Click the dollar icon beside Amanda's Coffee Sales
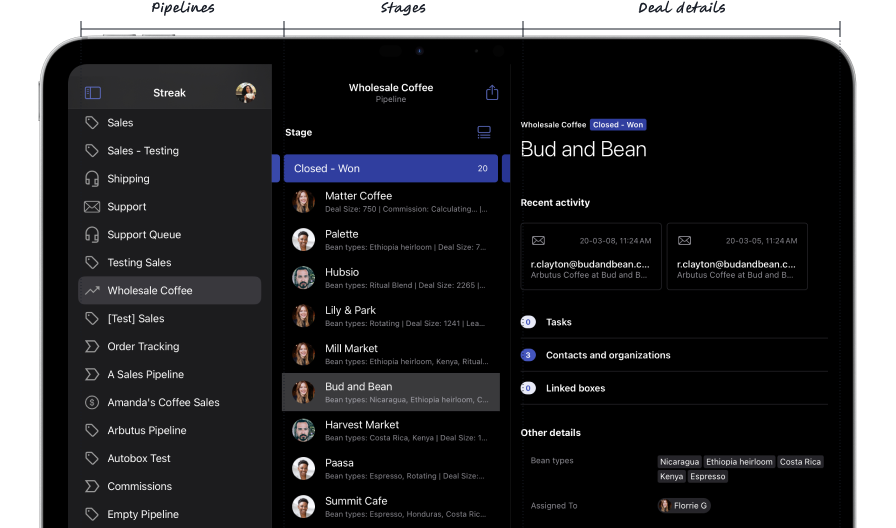Screen dimensions: 896x528 coord(91,402)
